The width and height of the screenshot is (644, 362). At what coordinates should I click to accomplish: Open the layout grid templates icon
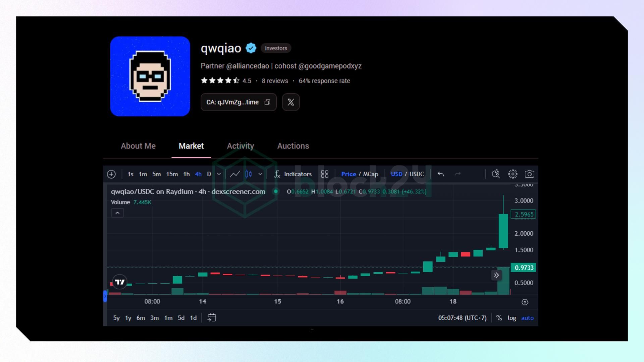325,174
